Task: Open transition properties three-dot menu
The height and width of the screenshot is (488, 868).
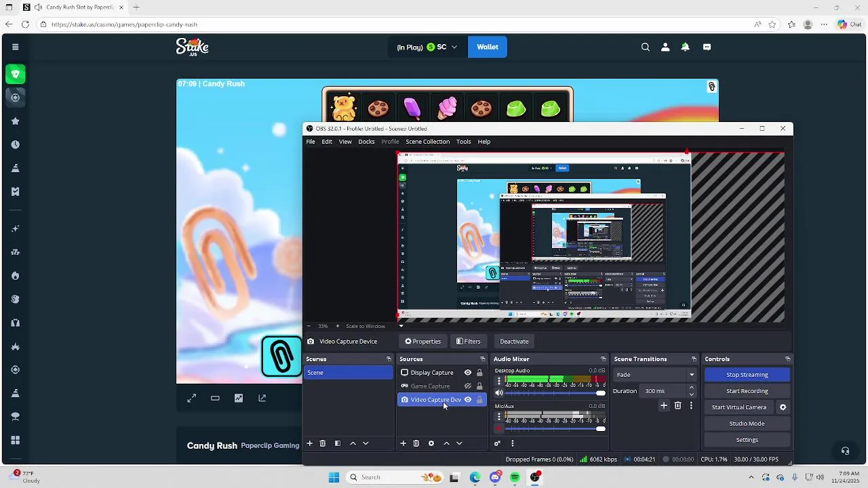Action: (x=691, y=405)
